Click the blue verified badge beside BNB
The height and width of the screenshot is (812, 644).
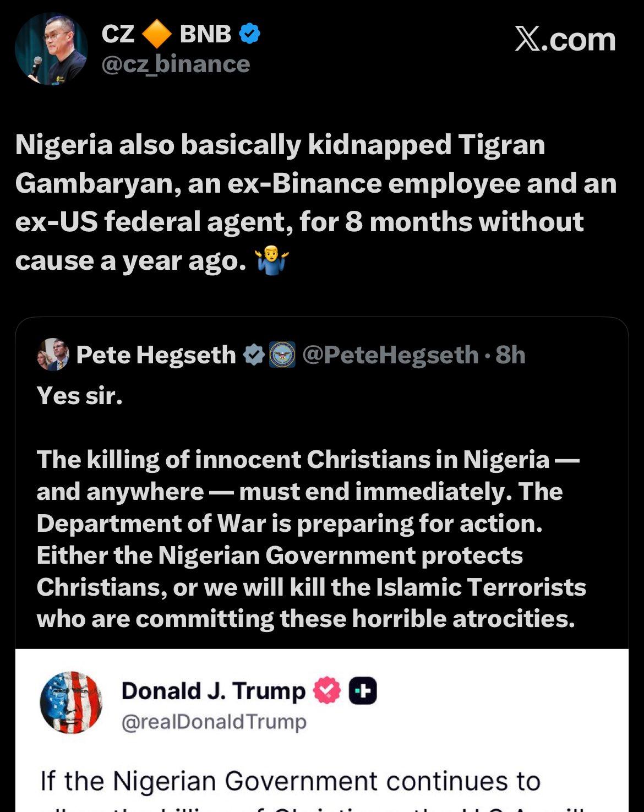249,34
